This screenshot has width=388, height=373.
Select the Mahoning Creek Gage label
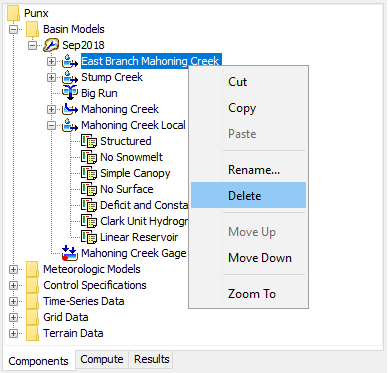coord(134,253)
